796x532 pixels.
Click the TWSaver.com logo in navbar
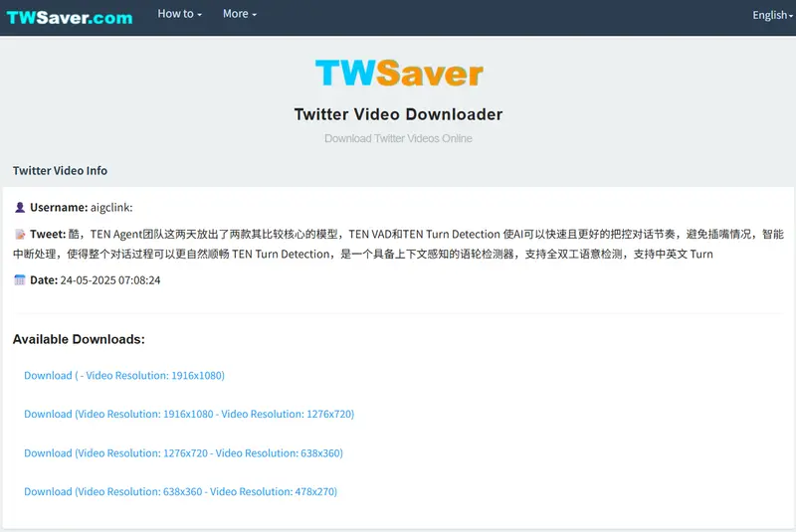[x=70, y=18]
